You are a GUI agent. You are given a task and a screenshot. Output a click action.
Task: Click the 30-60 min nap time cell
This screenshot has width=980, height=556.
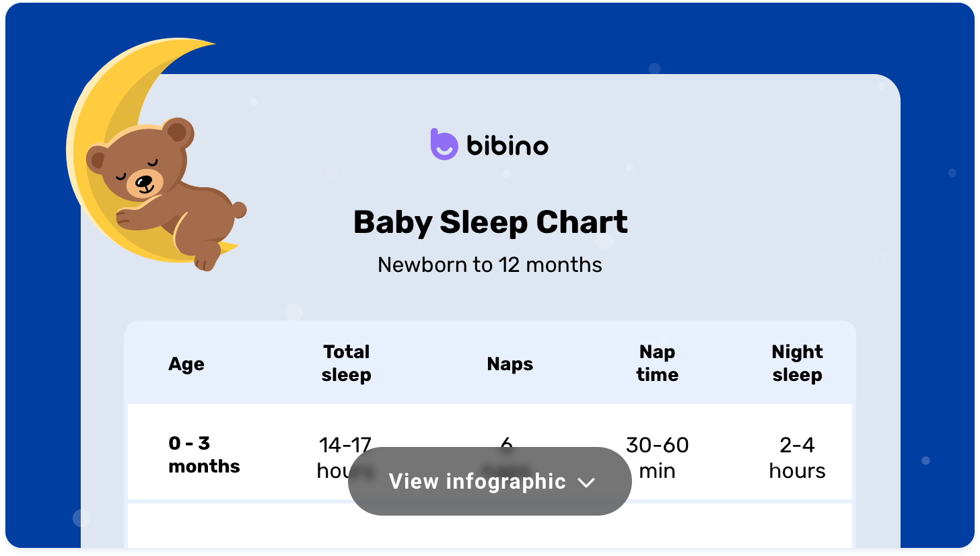[x=658, y=458]
